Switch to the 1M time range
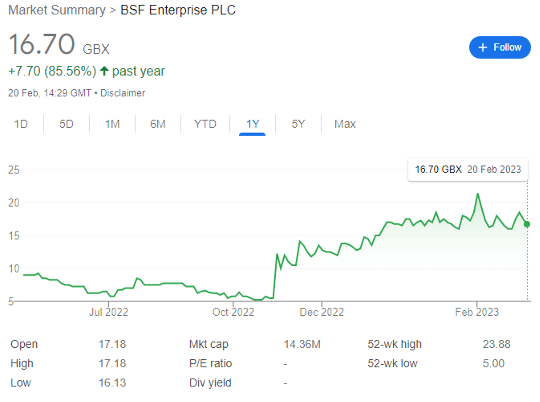 [112, 124]
